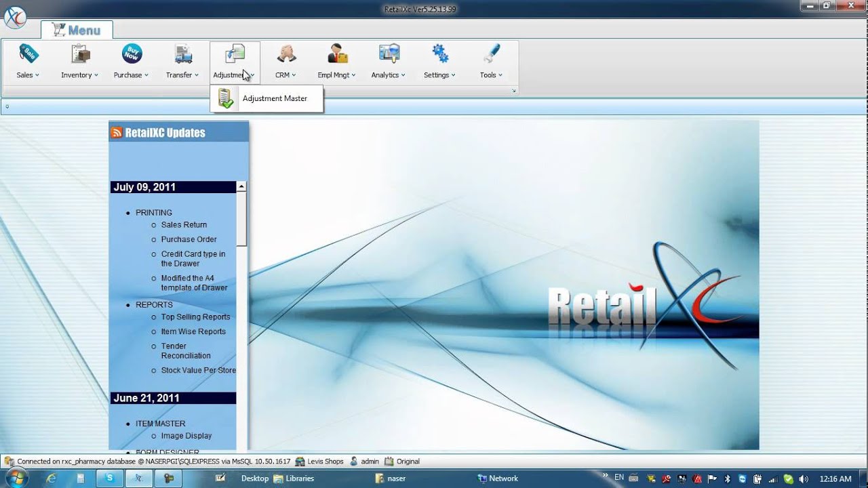This screenshot has width=868, height=488.
Task: Open Internet Explorer from taskbar
Action: (52, 479)
